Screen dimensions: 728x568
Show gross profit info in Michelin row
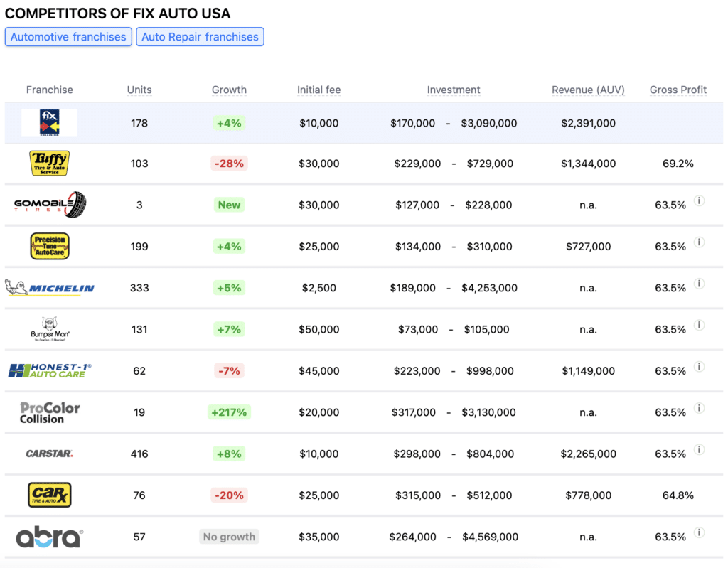coord(700,284)
